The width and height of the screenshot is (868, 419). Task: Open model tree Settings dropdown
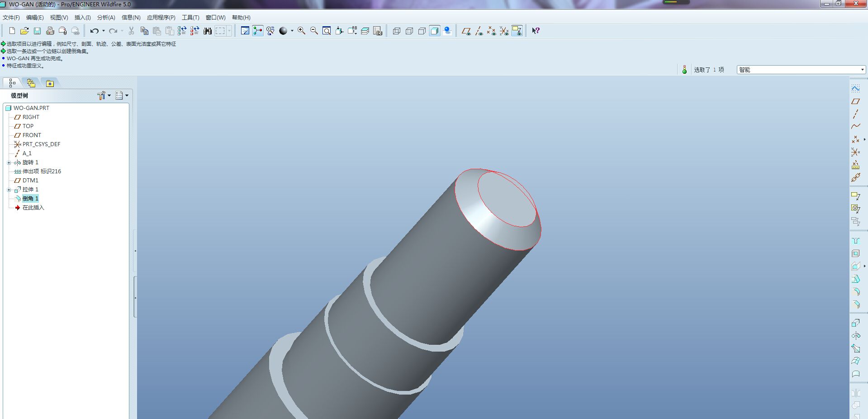104,95
